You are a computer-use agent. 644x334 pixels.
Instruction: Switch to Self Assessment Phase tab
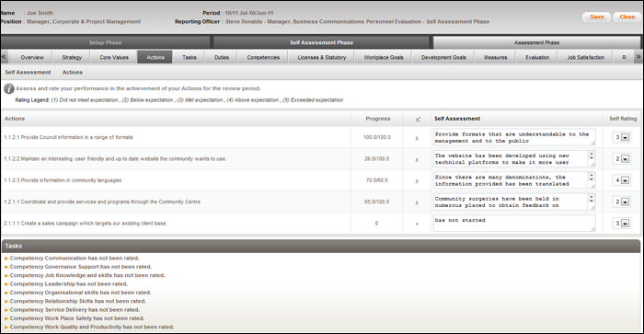(x=321, y=42)
